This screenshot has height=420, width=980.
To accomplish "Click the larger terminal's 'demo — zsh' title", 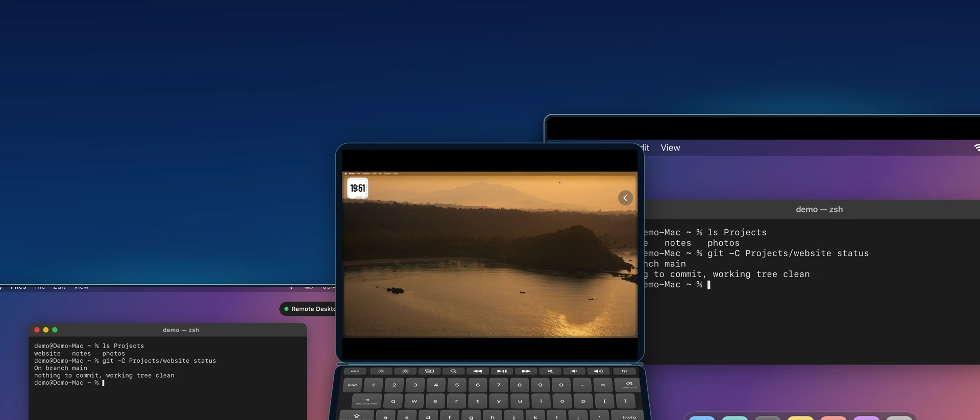I will click(819, 209).
